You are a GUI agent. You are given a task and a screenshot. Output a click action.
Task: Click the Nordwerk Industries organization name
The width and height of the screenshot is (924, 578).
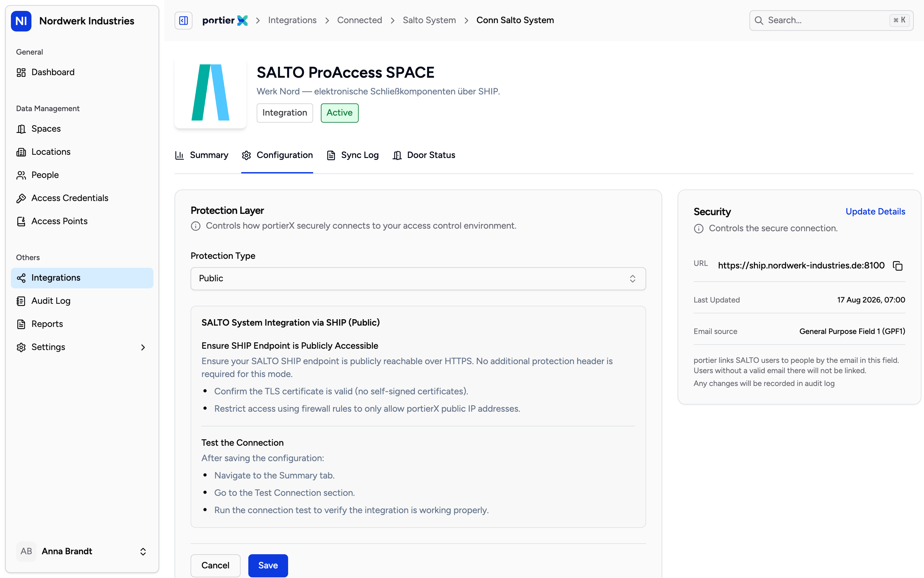tap(87, 21)
